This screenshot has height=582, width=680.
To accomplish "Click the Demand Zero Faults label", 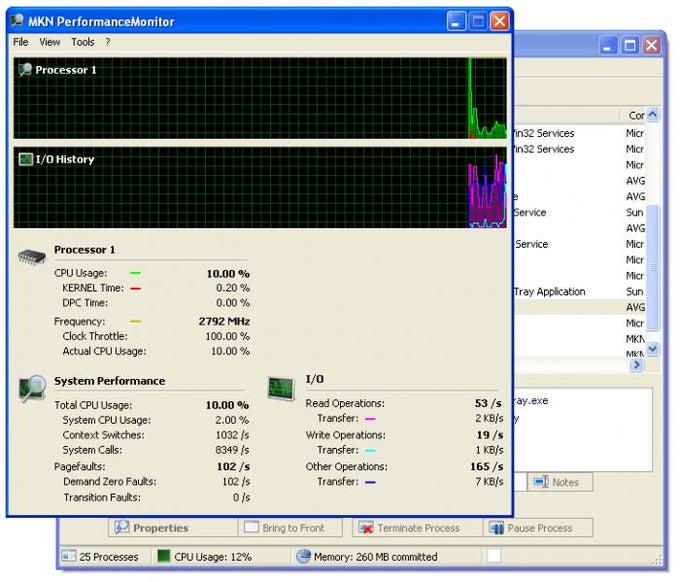I will [110, 482].
